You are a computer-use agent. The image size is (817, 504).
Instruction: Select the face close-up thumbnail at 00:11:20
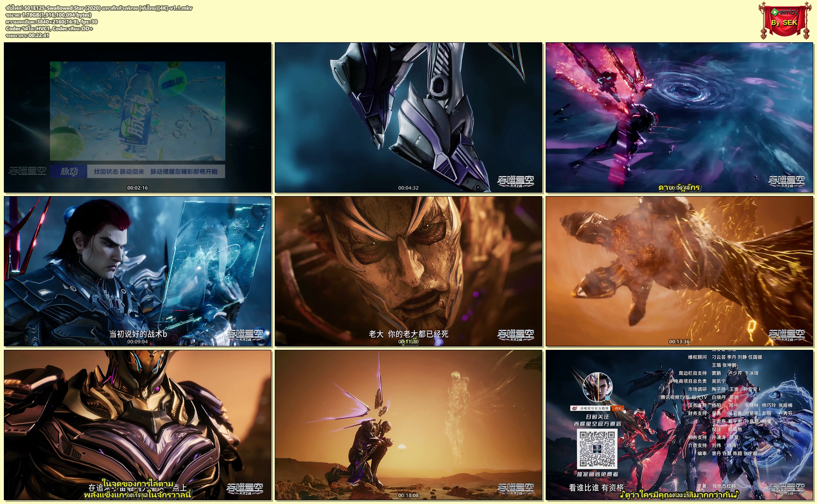pyautogui.click(x=408, y=271)
